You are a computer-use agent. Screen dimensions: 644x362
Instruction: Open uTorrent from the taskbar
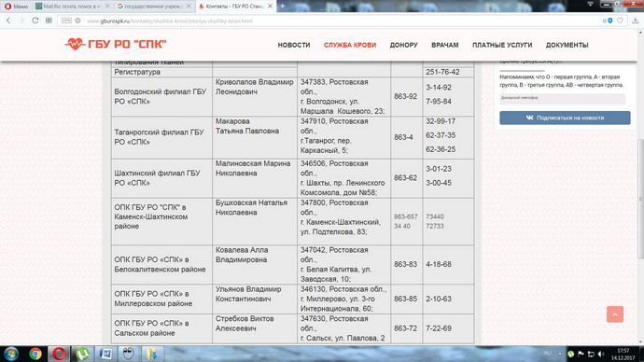[x=82, y=354]
